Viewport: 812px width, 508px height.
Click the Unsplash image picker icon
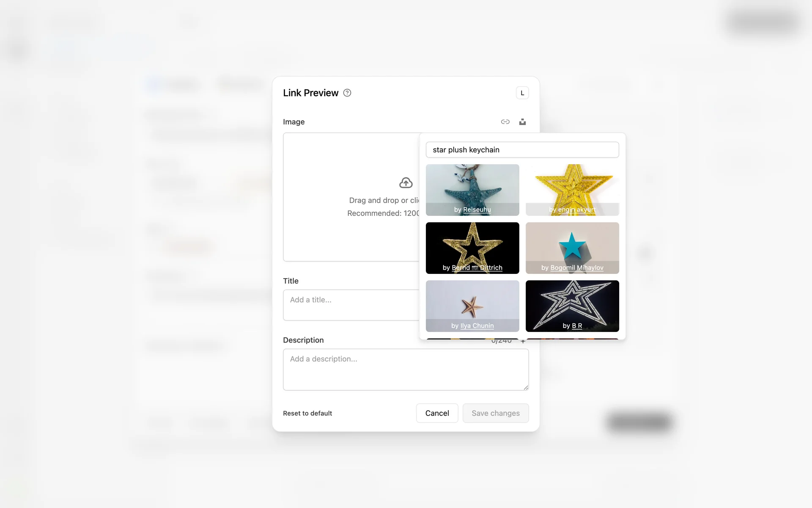coord(522,122)
